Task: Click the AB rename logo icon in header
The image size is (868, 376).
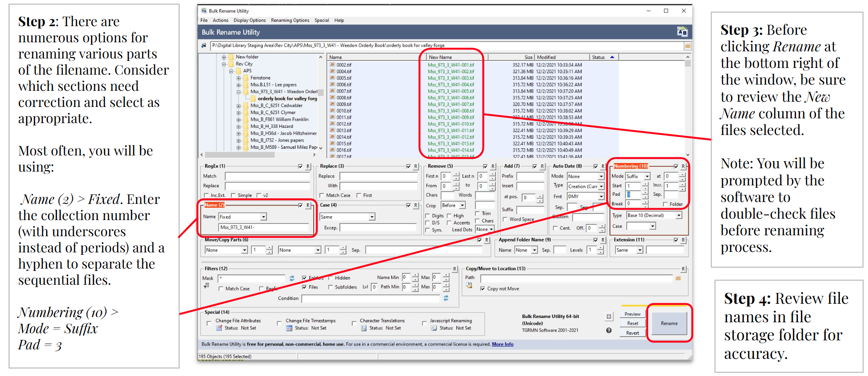Action: pos(682,32)
